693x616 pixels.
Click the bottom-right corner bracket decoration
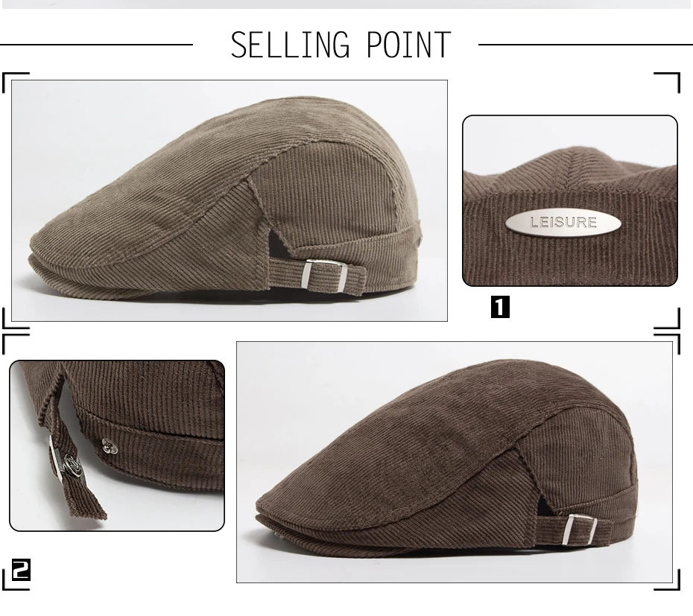click(x=666, y=580)
